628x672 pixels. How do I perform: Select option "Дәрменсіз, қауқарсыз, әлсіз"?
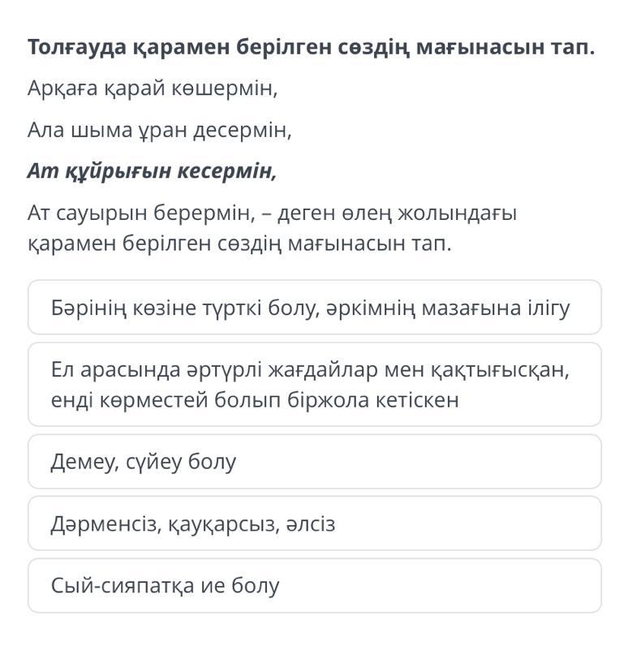(314, 523)
